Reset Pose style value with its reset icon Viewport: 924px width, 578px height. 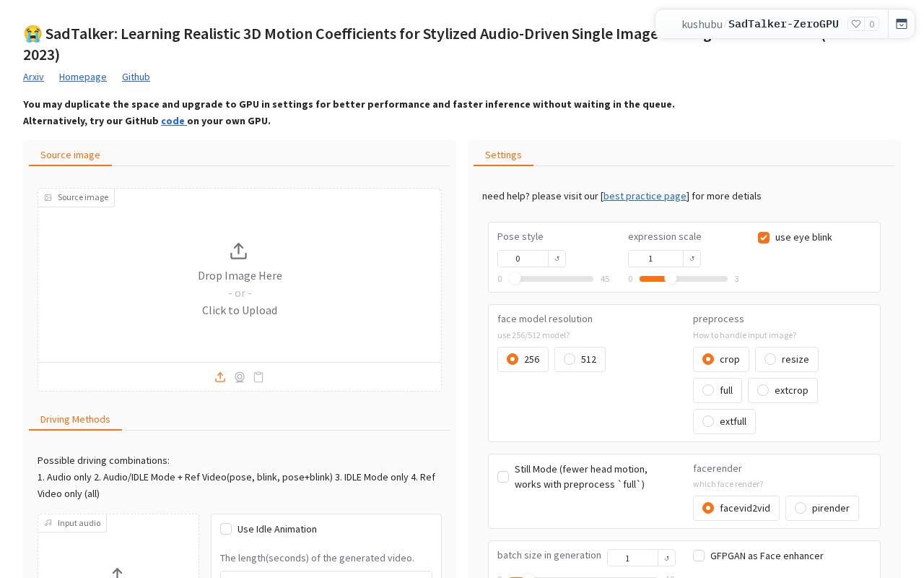557,259
